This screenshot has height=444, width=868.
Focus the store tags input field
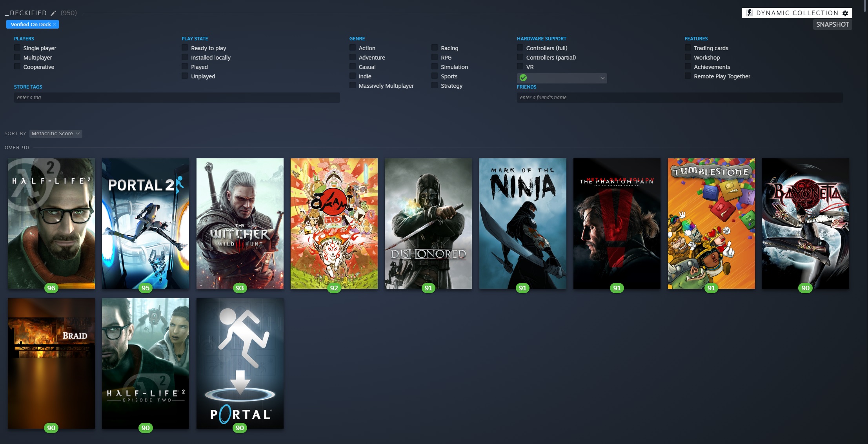tap(177, 98)
